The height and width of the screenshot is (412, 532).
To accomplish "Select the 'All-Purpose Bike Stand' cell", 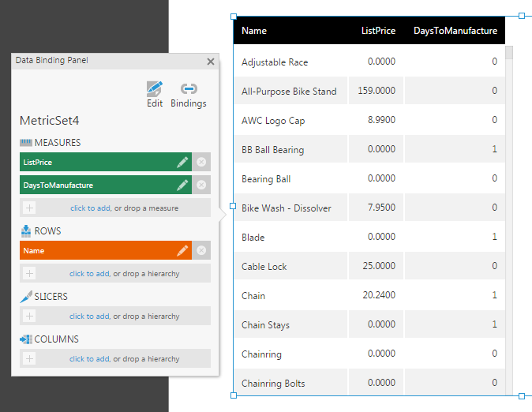I will [290, 91].
